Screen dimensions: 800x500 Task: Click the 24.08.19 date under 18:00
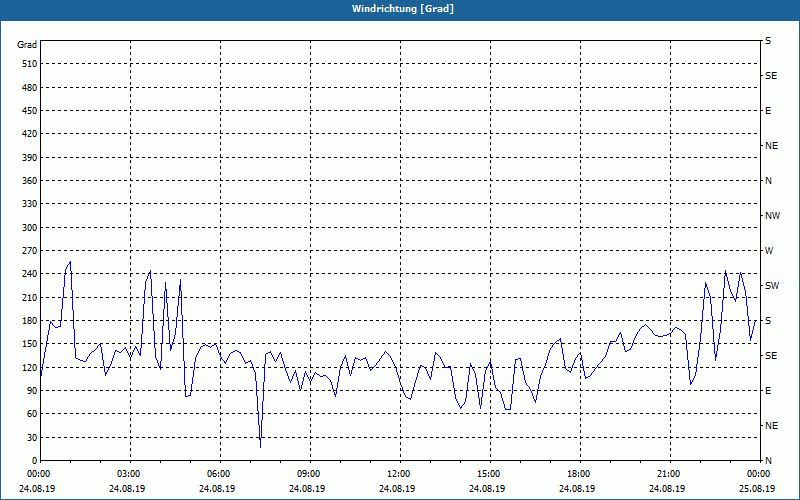click(x=577, y=489)
